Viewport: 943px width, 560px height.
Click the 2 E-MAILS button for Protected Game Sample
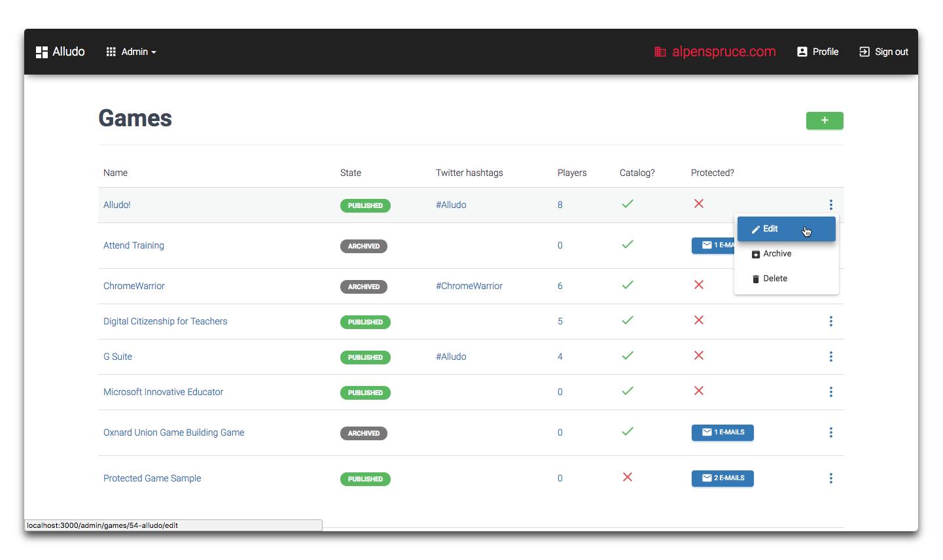[x=722, y=478]
